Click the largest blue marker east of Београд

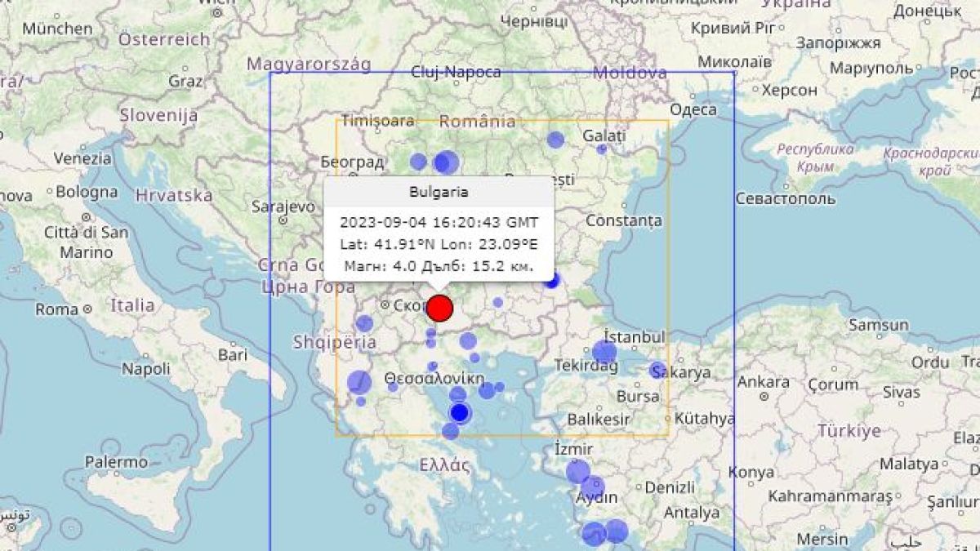tap(446, 163)
